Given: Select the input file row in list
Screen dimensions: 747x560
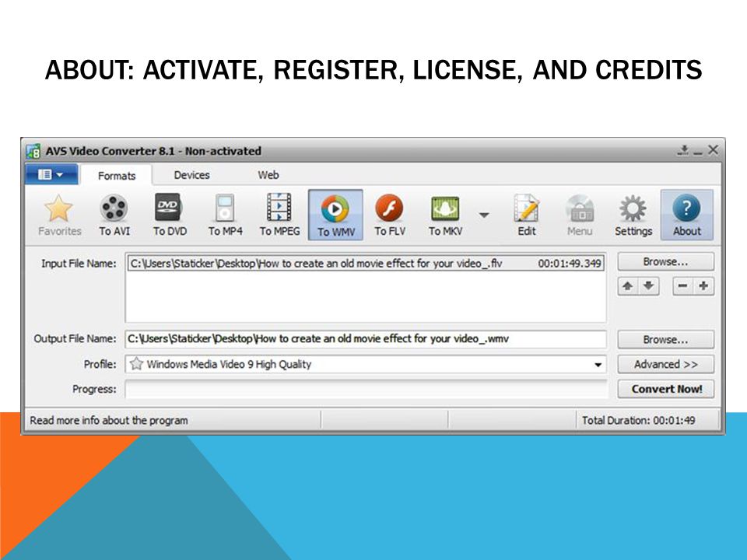Looking at the screenshot, I should coord(366,264).
